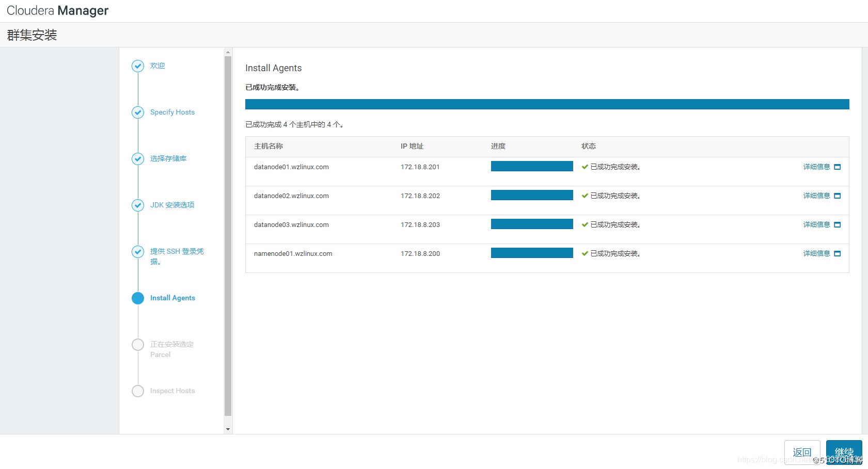The height and width of the screenshot is (469, 868).
Task: Click the JDK 安装选项 step checkmark circle
Action: [138, 205]
